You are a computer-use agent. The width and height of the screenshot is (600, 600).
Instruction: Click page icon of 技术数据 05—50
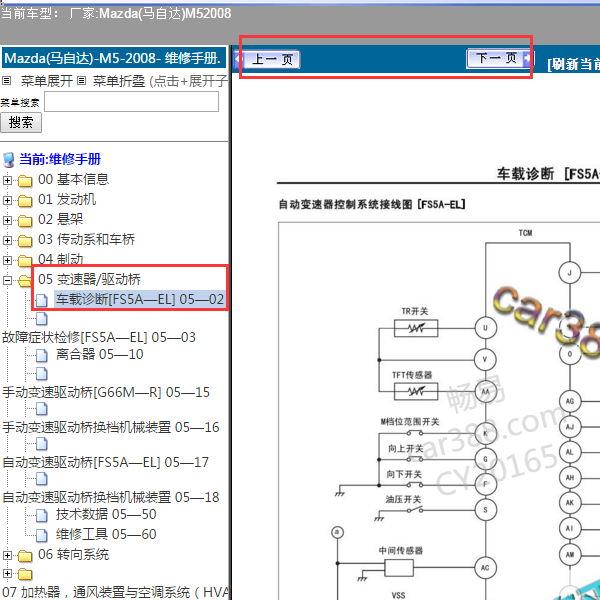click(42, 516)
